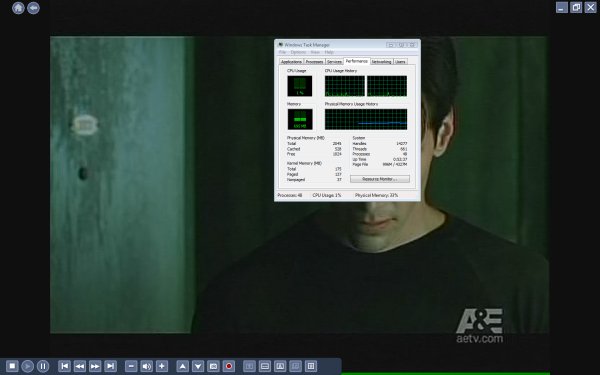Decrease volume with the minus button
The image size is (600, 375).
point(131,366)
